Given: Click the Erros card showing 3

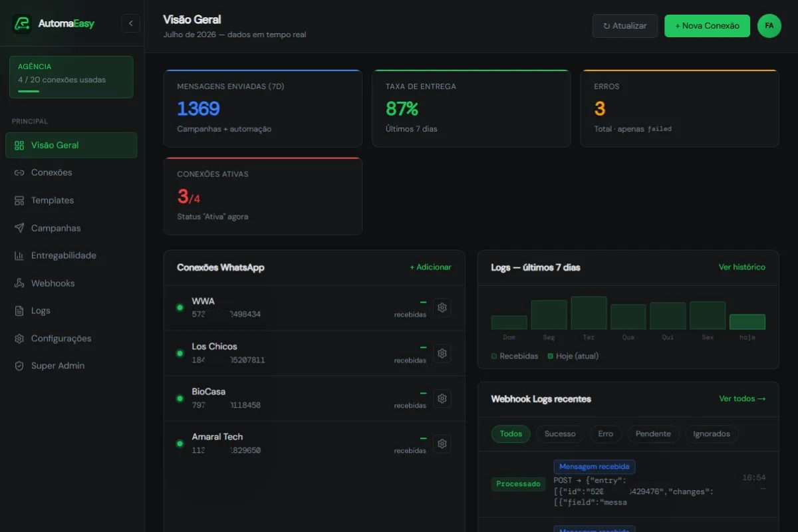Looking at the screenshot, I should pos(680,108).
